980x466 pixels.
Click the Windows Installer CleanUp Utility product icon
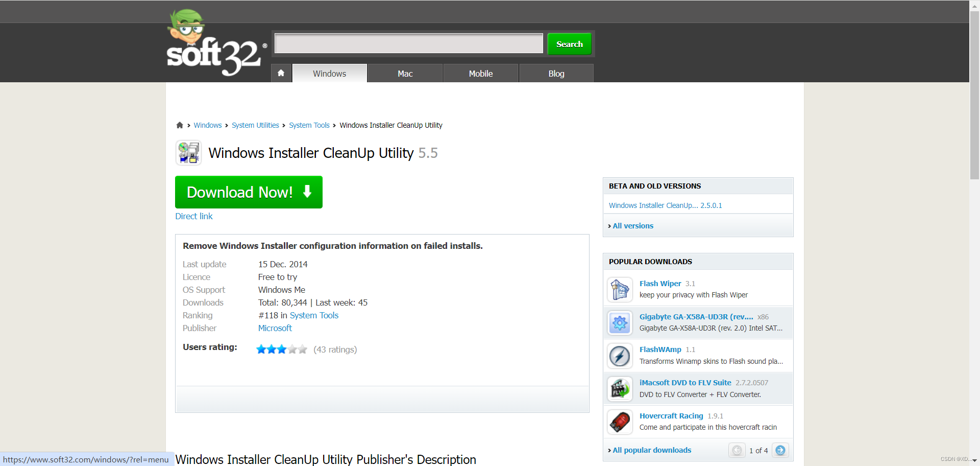tap(188, 152)
